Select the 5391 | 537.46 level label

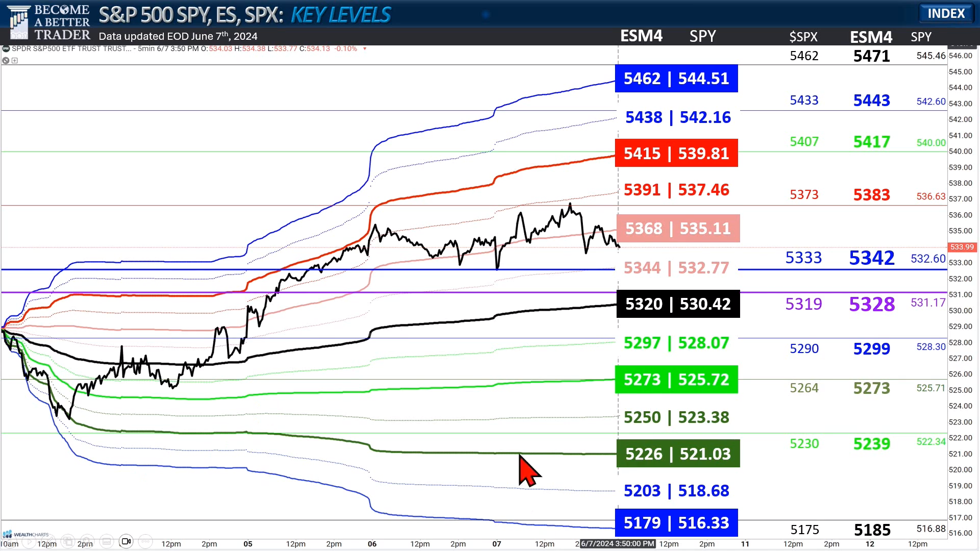[676, 190]
